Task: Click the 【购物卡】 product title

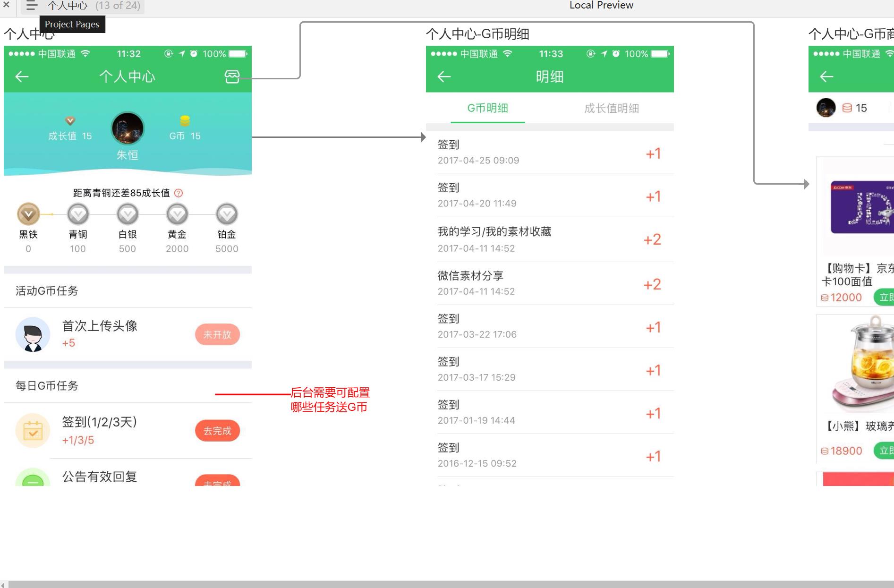Action: click(857, 275)
